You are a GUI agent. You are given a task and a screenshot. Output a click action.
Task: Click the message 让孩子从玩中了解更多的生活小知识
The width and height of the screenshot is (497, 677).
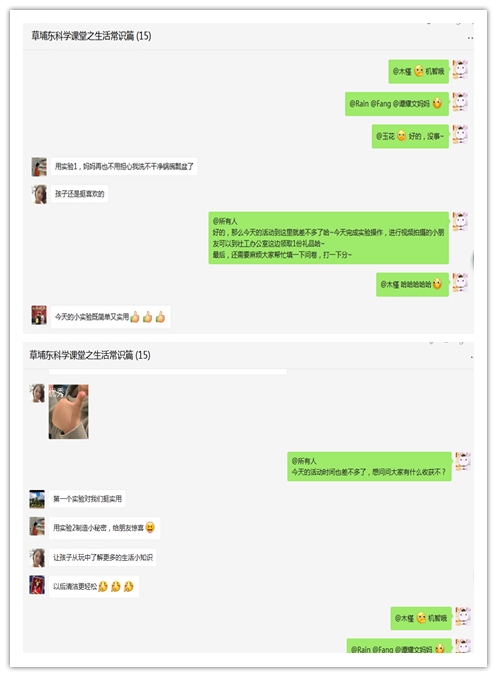tap(103, 557)
